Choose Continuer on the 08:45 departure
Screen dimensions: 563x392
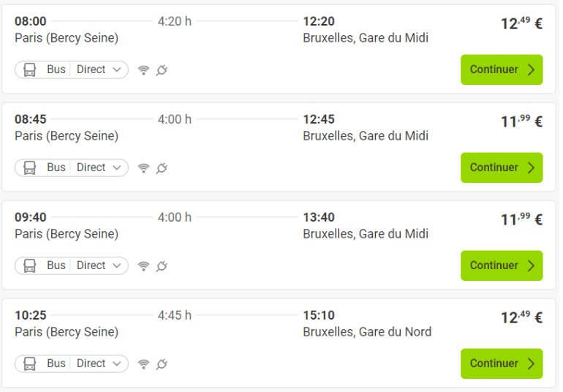point(501,167)
